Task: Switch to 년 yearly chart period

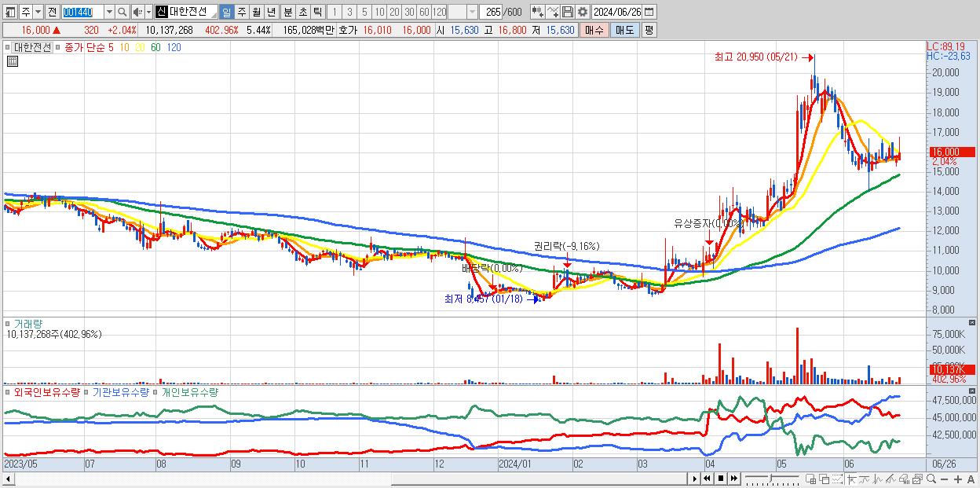Action: 271,12
